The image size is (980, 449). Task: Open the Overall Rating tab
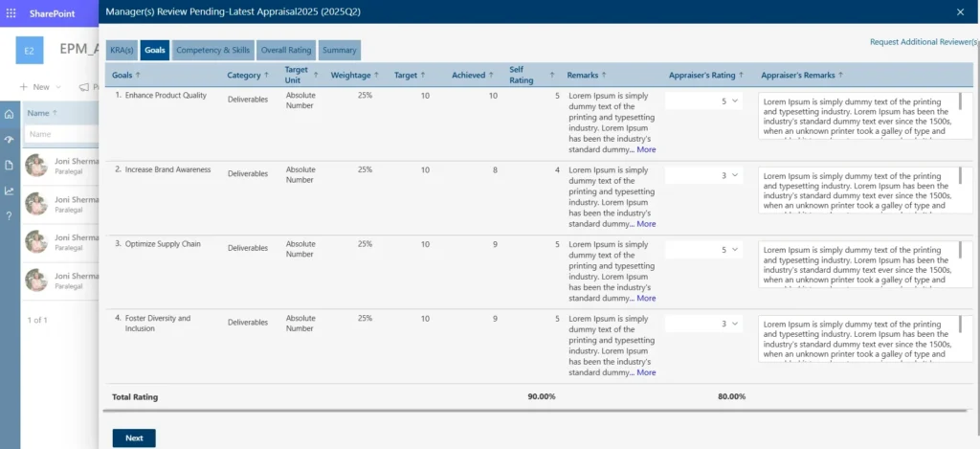click(x=286, y=51)
